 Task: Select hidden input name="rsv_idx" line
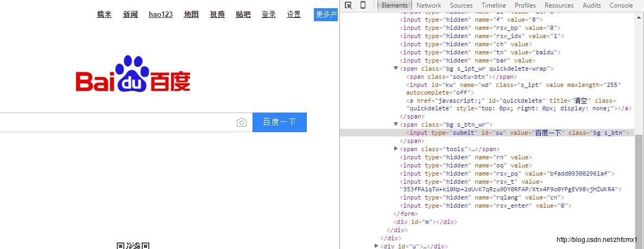pyautogui.click(x=482, y=36)
